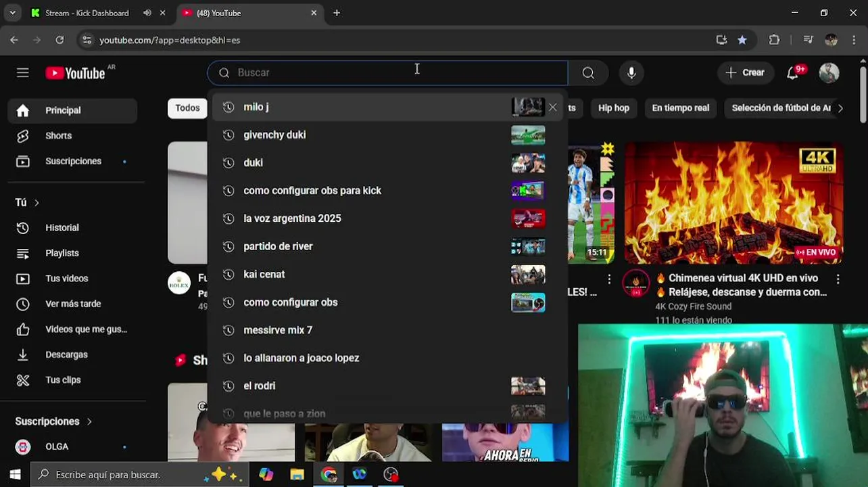Open Tus videos in the sidebar
The width and height of the screenshot is (868, 487).
(72, 279)
